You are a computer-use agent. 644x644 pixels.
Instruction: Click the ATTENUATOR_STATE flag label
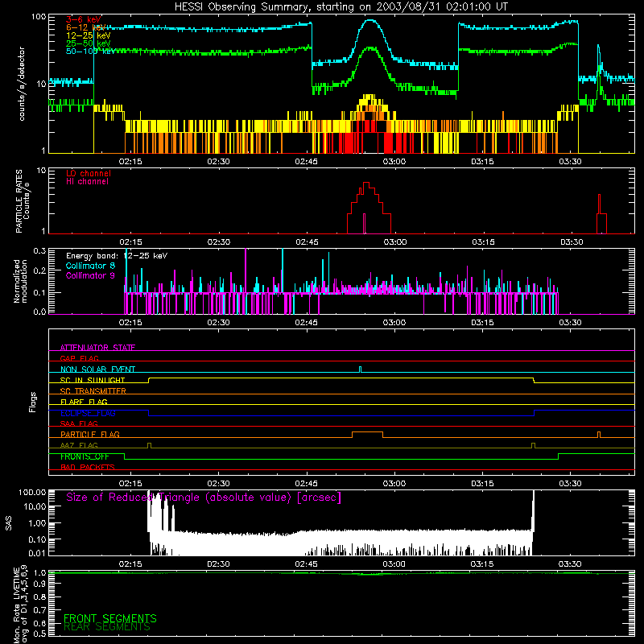97,348
